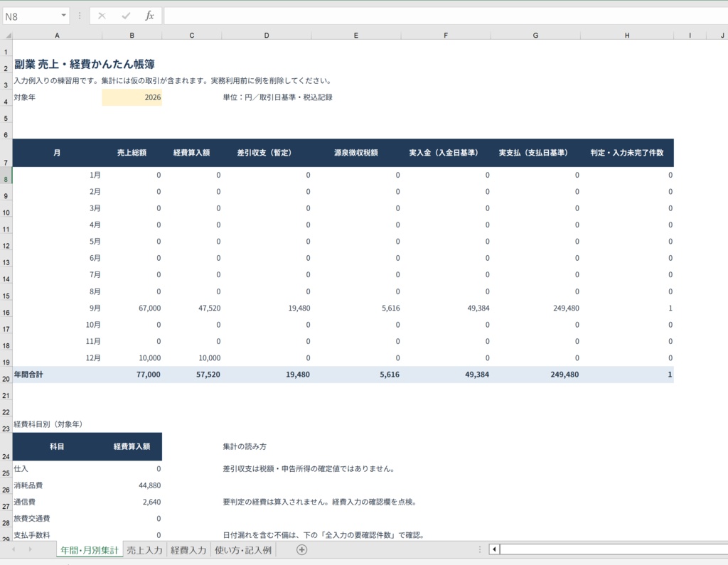The height and width of the screenshot is (565, 728).
Task: Click the next sheet navigation arrow
Action: [x=30, y=549]
